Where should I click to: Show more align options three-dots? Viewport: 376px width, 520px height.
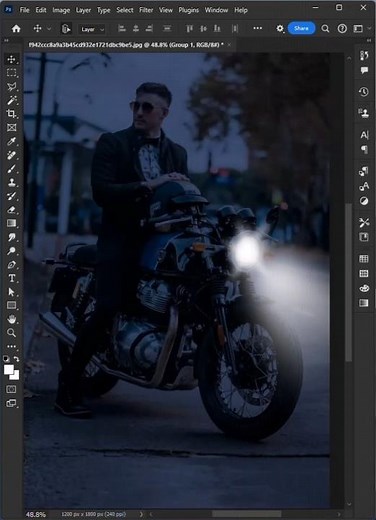[258, 28]
